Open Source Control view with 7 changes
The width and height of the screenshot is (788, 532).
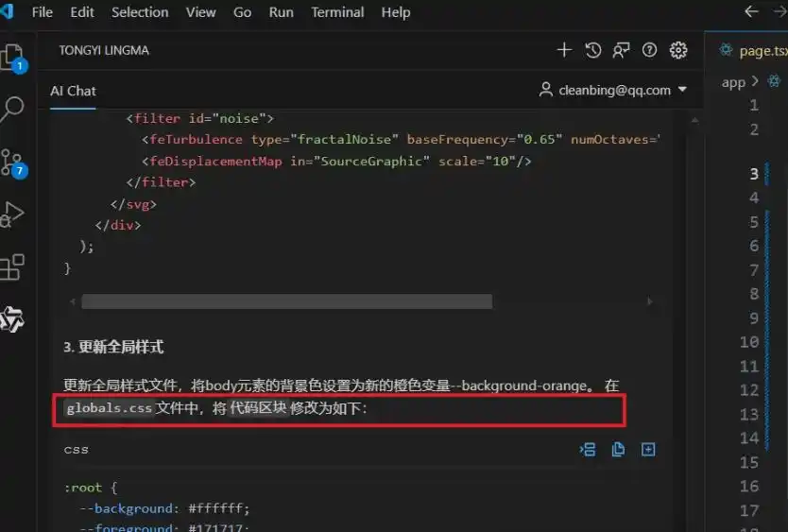[x=12, y=162]
